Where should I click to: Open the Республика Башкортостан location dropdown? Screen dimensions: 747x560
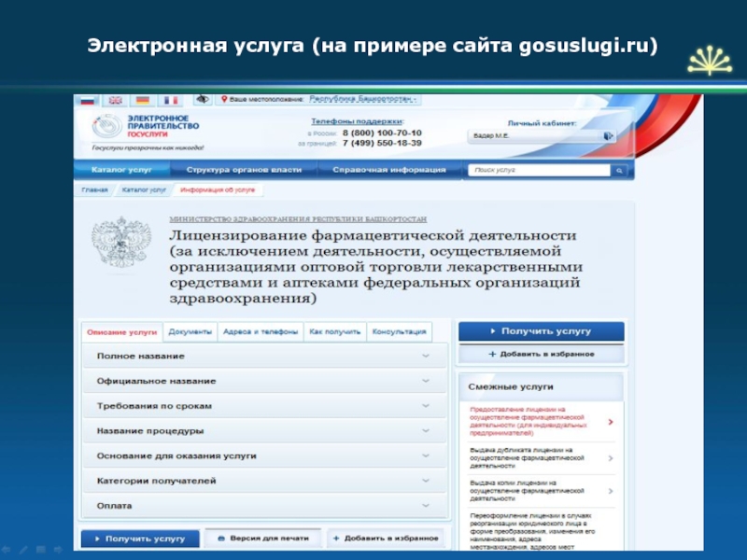click(362, 99)
